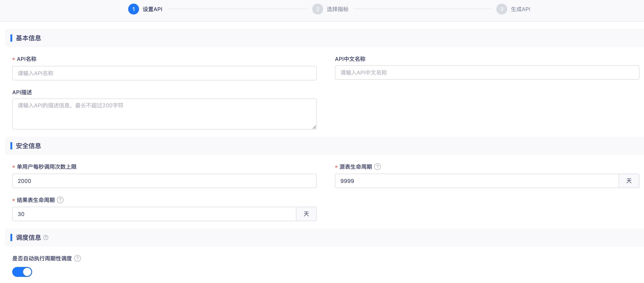This screenshot has height=283, width=644.
Task: Click the 源表生命周期 label text
Action: [355, 167]
